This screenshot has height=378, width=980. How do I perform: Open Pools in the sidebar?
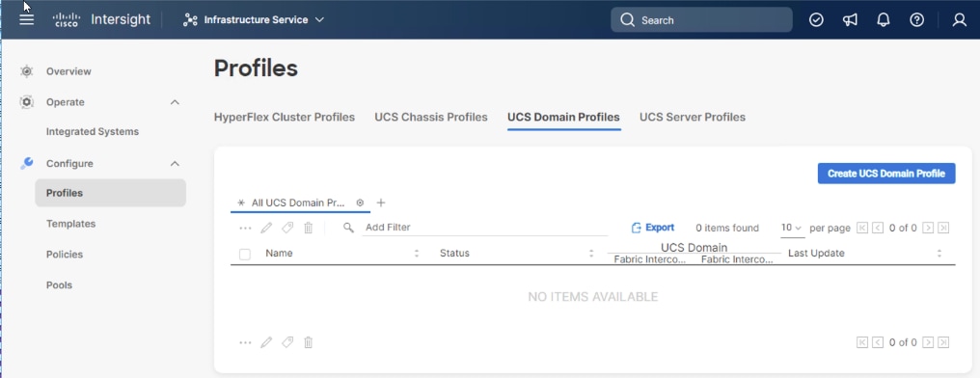[60, 284]
